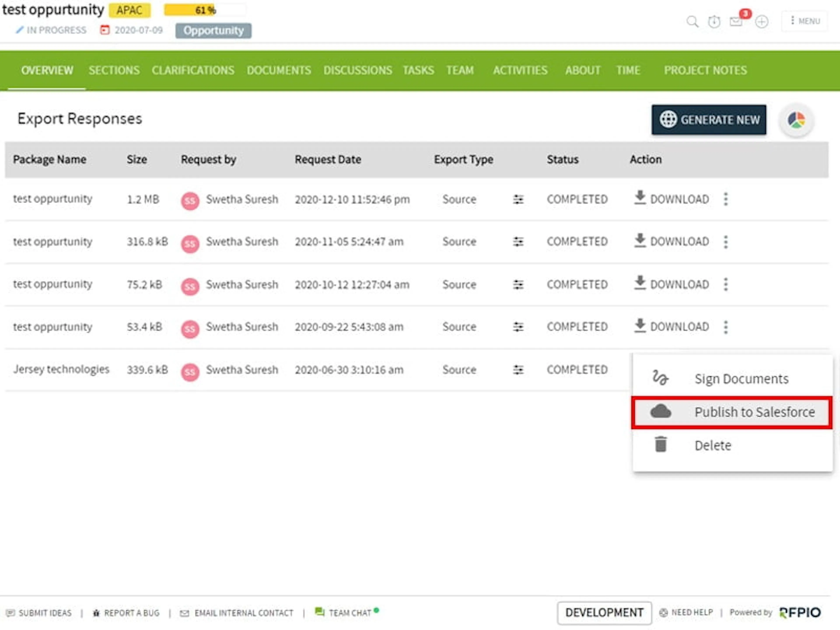Click the 61% progress bar
Viewport: 840px width, 630px height.
[x=205, y=10]
